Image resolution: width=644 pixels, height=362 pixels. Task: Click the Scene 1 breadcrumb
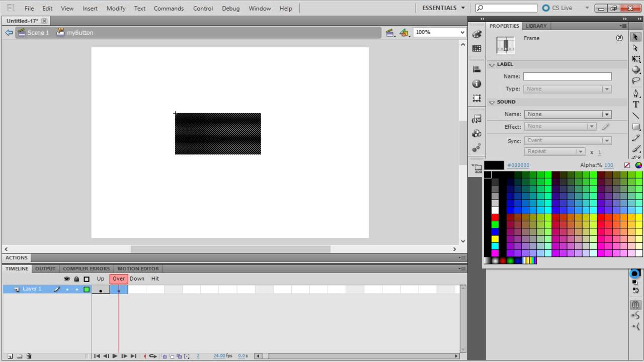coord(34,33)
